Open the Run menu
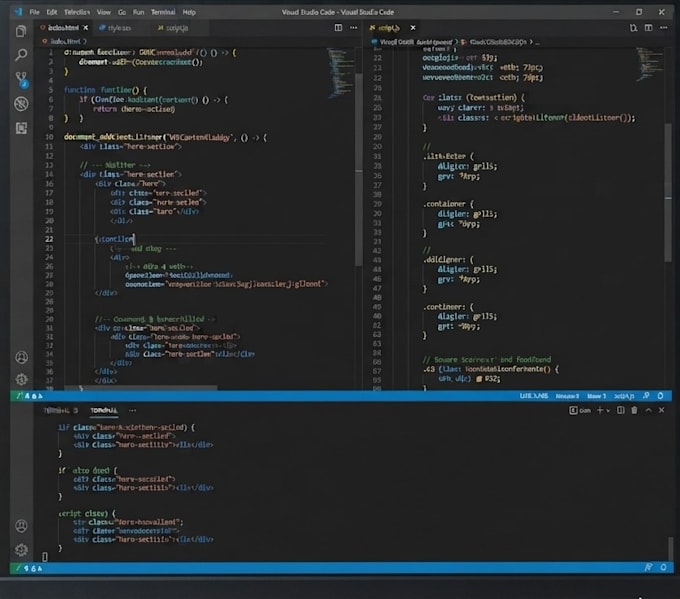The image size is (680, 599). tap(139, 12)
